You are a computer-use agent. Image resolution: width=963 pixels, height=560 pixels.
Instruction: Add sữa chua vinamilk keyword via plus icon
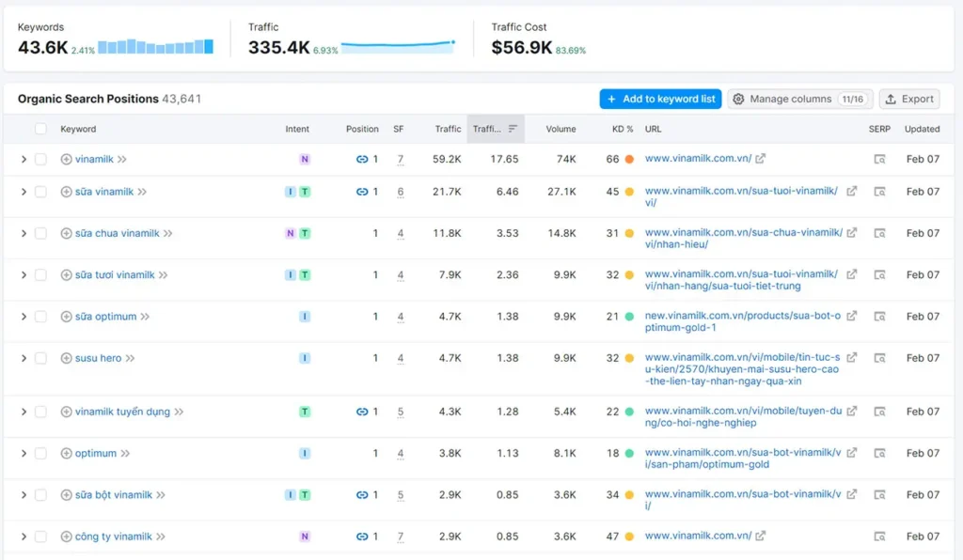tap(67, 233)
